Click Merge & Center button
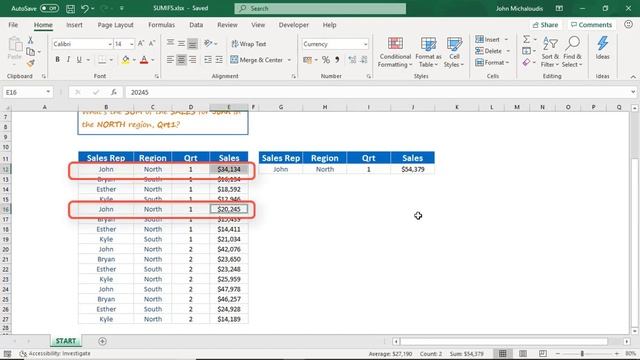 tap(257, 60)
